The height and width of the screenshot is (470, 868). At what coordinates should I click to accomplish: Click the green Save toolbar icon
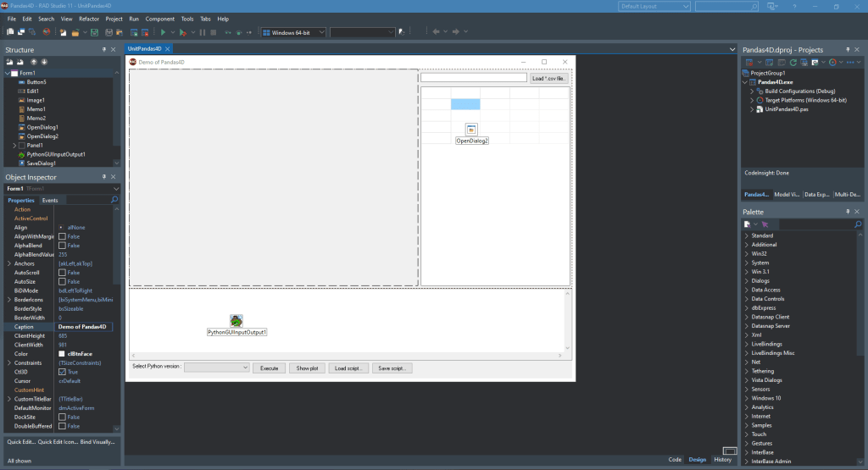pyautogui.click(x=95, y=32)
